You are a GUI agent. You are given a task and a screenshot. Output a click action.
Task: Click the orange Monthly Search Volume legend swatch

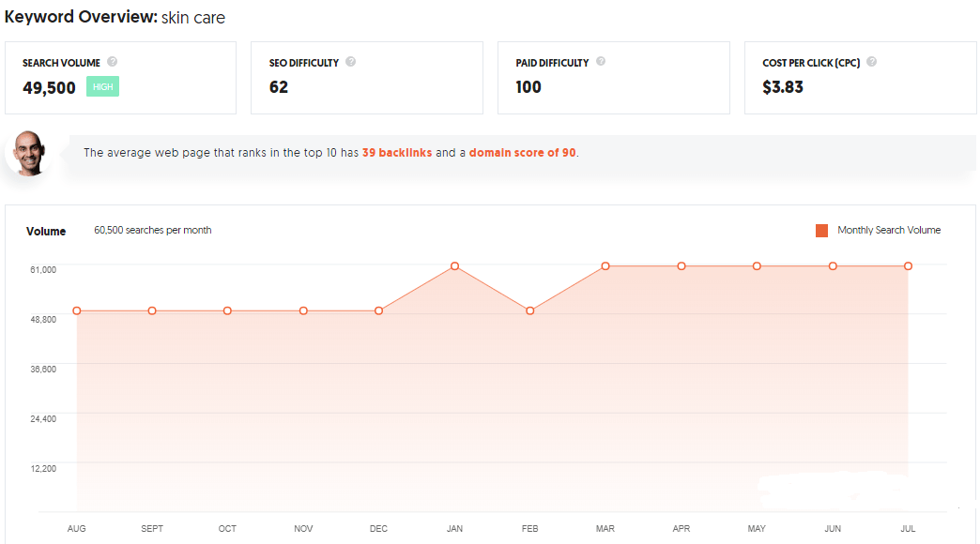click(822, 231)
